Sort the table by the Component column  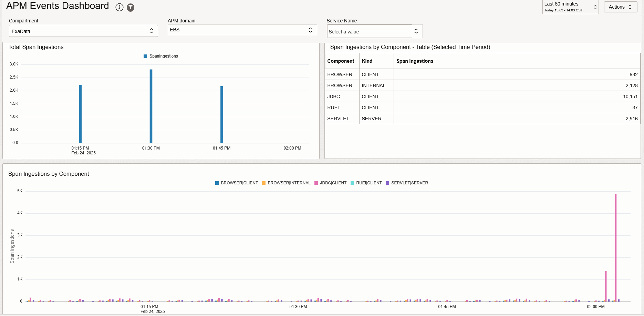[341, 61]
